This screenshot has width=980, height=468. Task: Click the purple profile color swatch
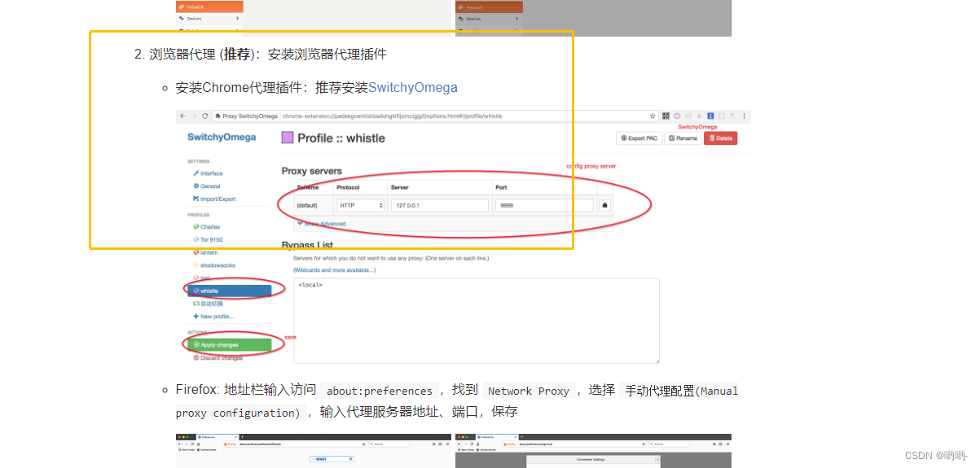[288, 138]
